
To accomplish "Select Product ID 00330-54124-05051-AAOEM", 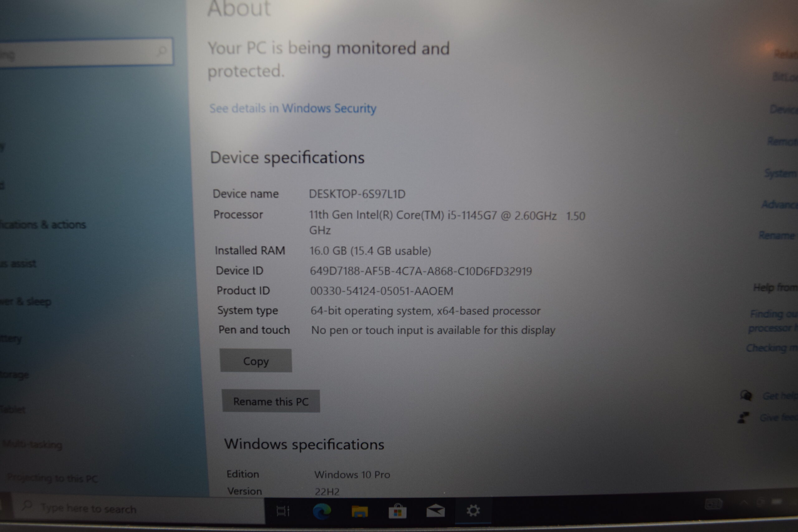I will [382, 291].
